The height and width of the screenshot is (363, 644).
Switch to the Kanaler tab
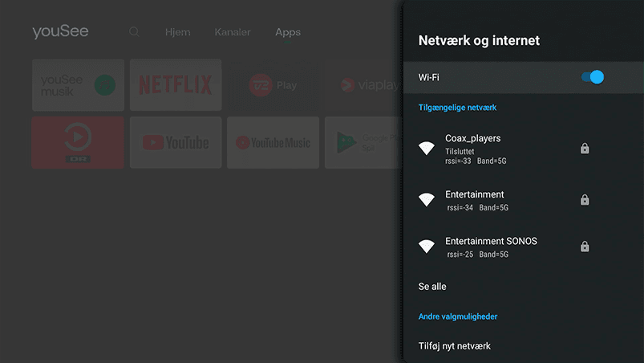tap(233, 32)
